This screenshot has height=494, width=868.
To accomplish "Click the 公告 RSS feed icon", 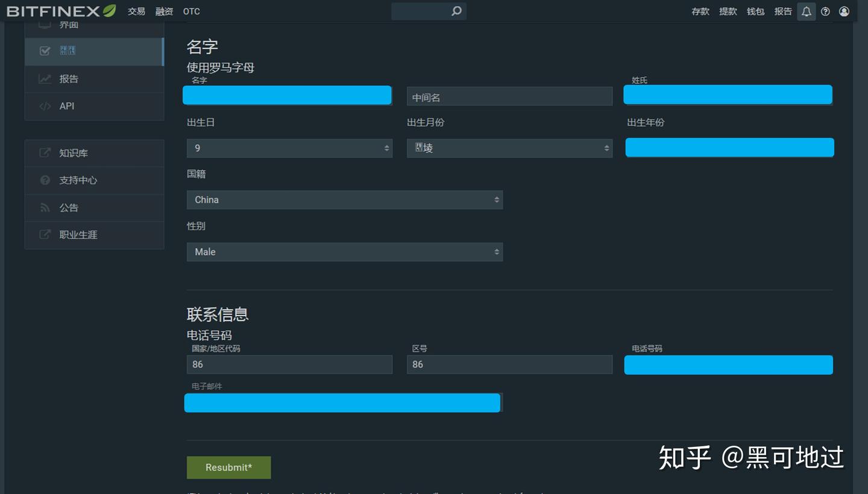I will 45,207.
